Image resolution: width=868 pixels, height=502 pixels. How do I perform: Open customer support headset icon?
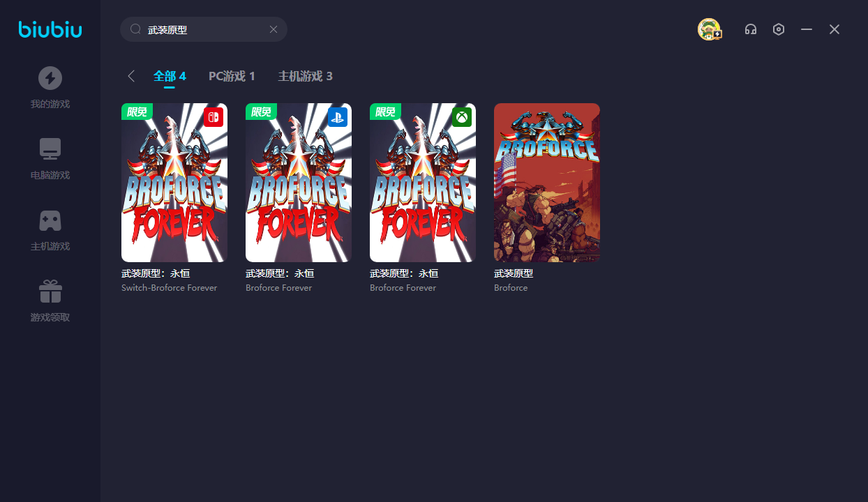[x=751, y=29]
